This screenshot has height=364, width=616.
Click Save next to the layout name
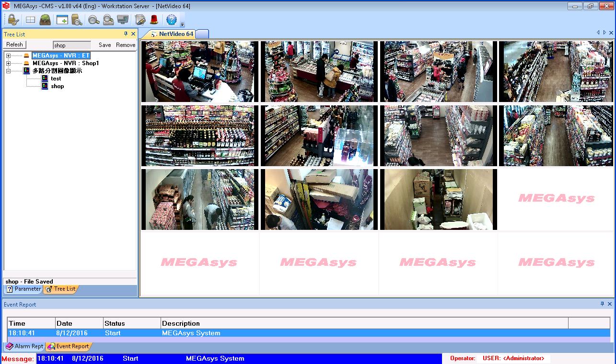[105, 45]
